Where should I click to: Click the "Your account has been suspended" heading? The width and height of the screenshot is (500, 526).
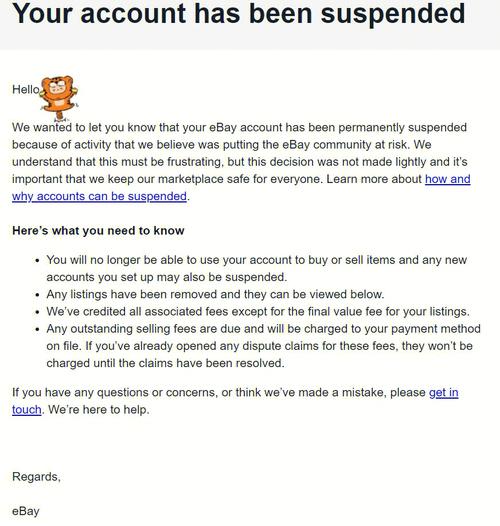click(239, 14)
